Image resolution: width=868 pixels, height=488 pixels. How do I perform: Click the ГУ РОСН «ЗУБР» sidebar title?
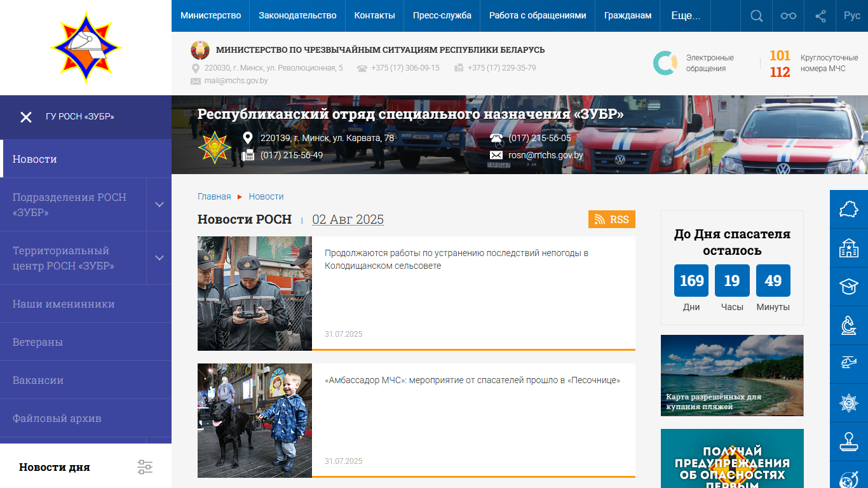(80, 117)
